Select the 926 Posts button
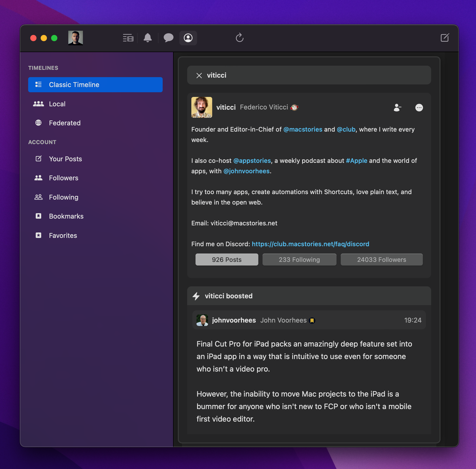 point(227,260)
